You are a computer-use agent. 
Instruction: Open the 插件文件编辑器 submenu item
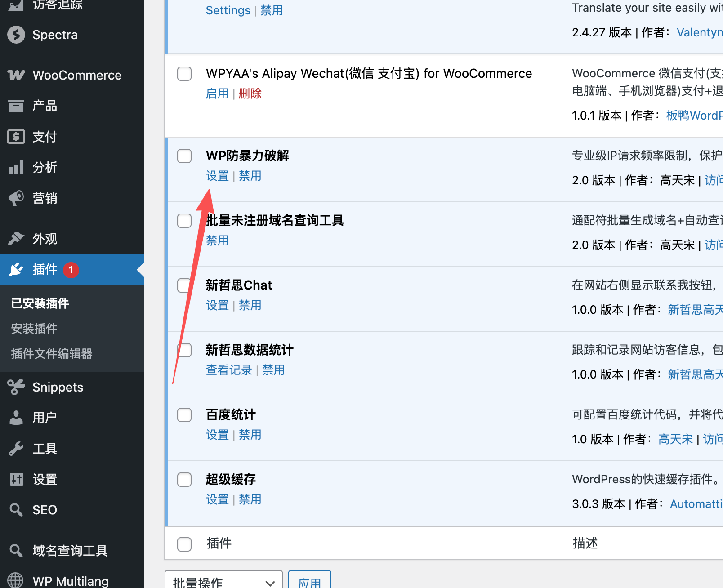(52, 354)
